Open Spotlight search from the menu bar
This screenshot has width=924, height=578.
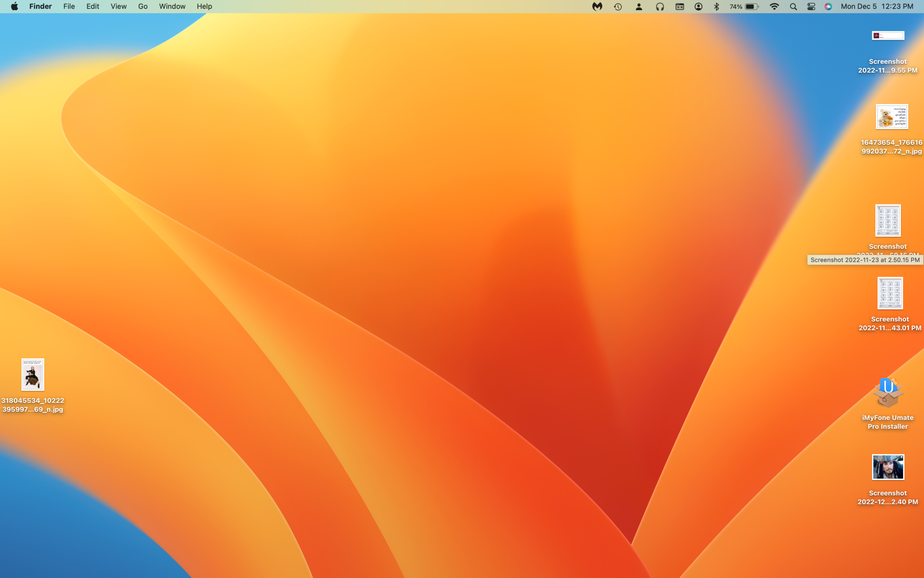click(793, 6)
